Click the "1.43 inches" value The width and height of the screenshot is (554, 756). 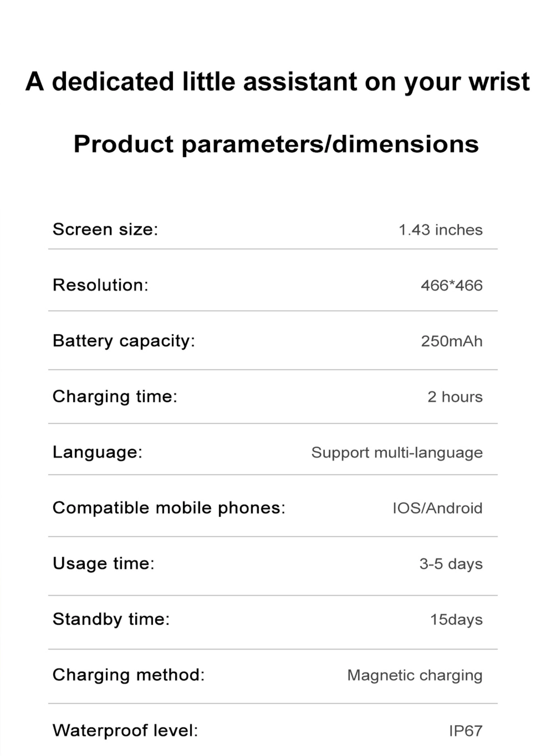(x=440, y=230)
